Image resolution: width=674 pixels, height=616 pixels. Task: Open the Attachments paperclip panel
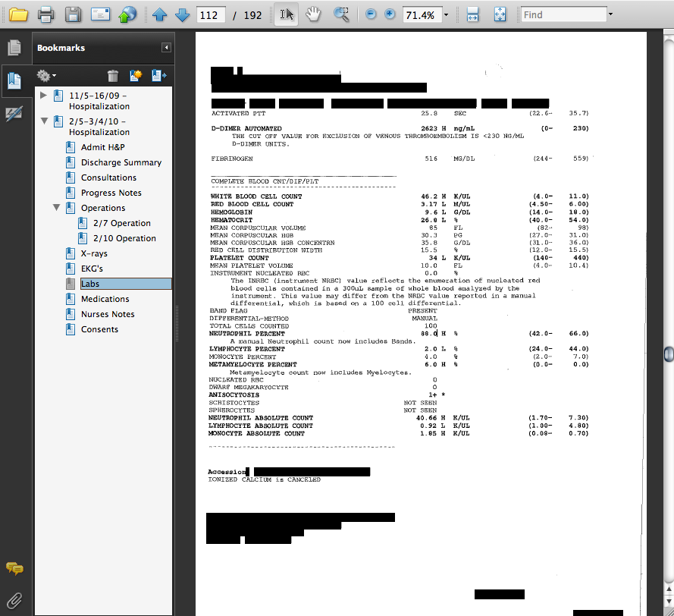tap(14, 599)
